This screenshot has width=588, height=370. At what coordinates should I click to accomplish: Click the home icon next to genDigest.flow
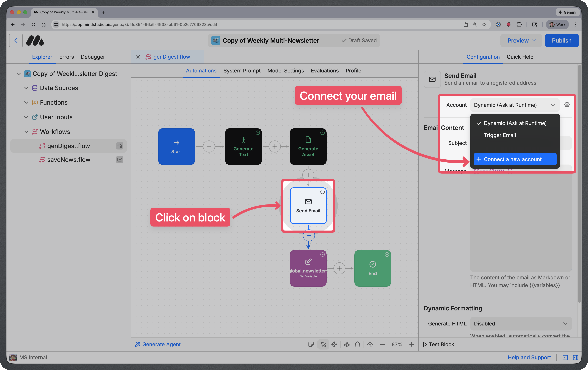[120, 146]
